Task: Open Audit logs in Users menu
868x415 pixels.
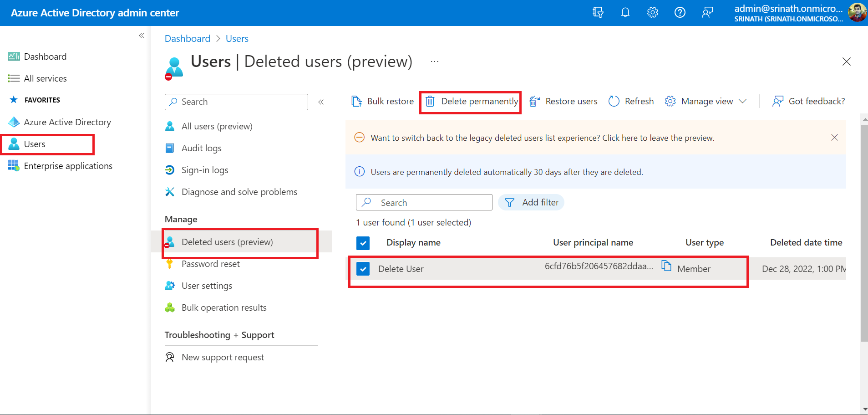Action: (201, 148)
